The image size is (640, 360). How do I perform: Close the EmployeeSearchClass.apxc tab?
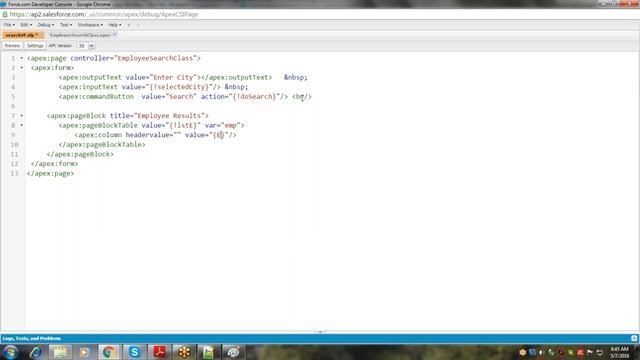(115, 35)
